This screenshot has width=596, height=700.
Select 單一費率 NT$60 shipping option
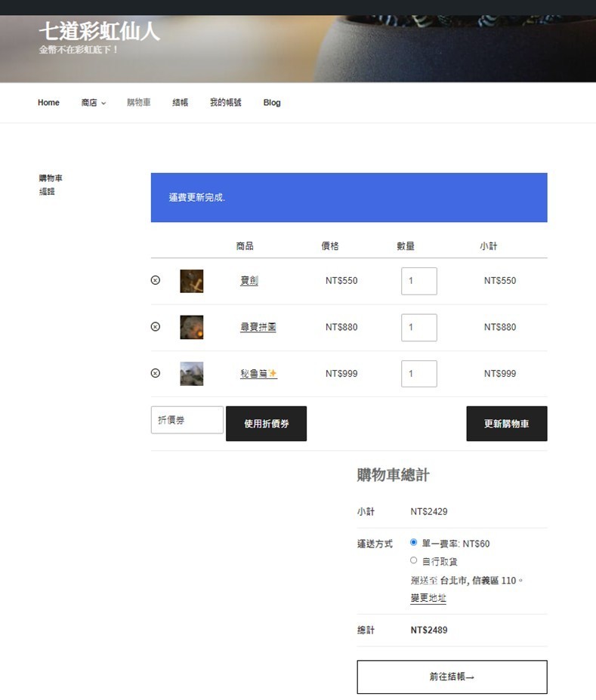click(x=413, y=542)
